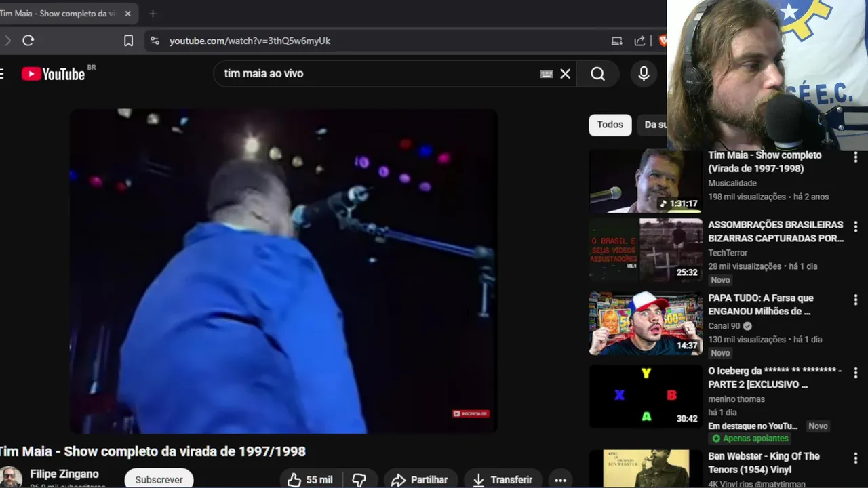This screenshot has width=868, height=488.
Task: Open options menu for O Iceberg da video
Action: [x=855, y=373]
